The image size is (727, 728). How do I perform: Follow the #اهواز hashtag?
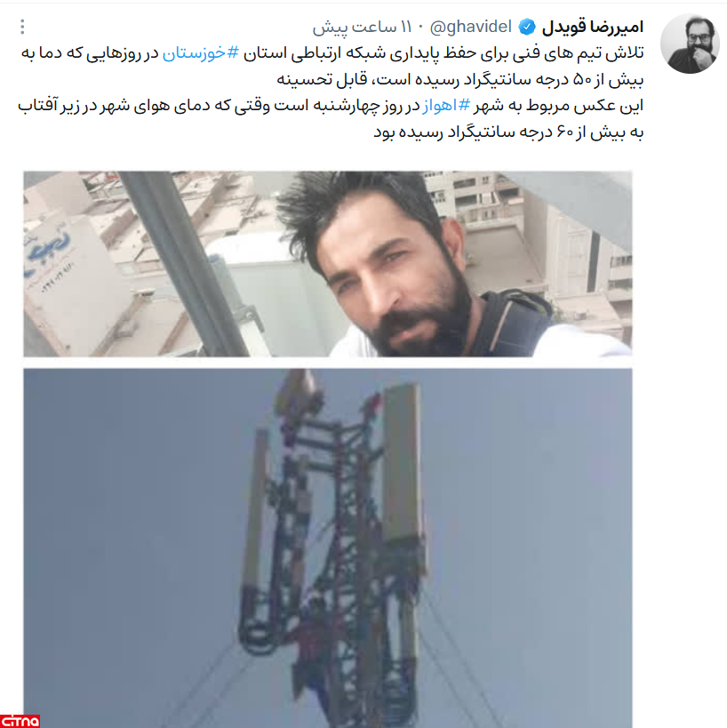(x=445, y=106)
